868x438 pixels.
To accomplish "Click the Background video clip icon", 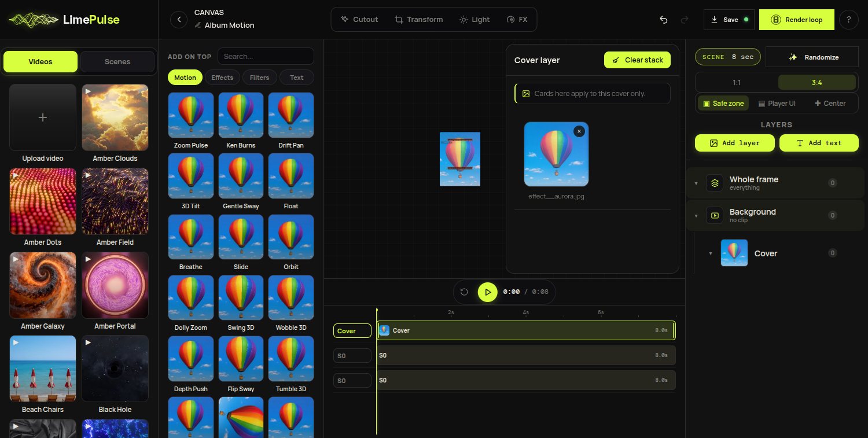I will (715, 216).
